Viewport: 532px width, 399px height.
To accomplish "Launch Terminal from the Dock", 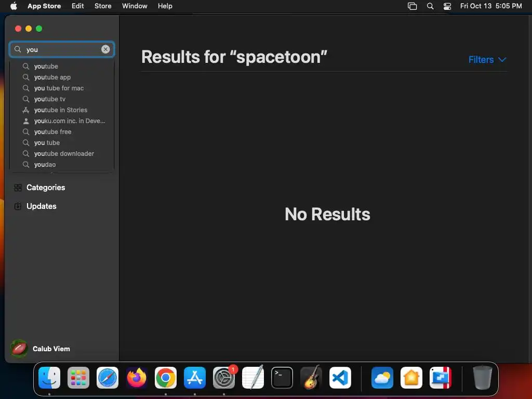I will tap(282, 378).
